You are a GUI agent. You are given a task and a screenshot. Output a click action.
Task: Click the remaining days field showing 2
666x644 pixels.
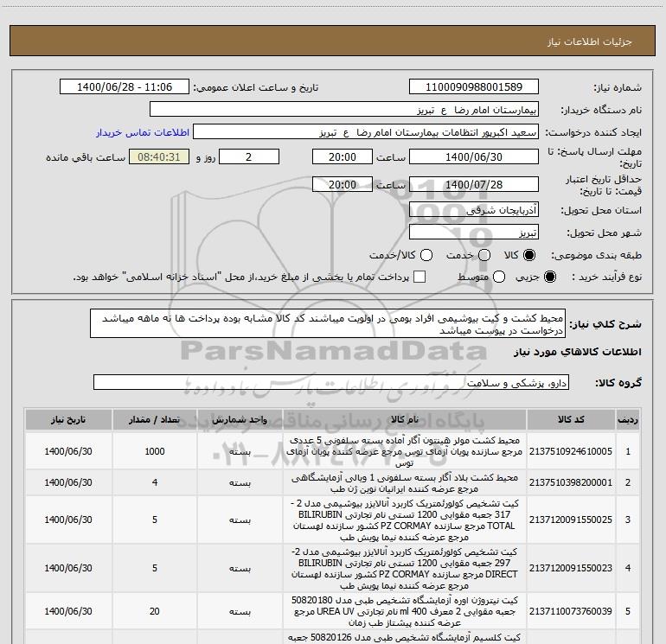249,156
